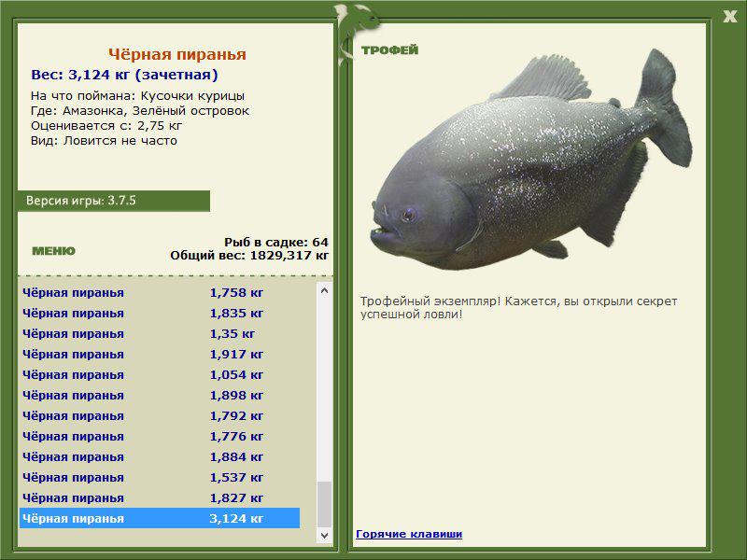Open the МЕНЮ menu

[53, 251]
